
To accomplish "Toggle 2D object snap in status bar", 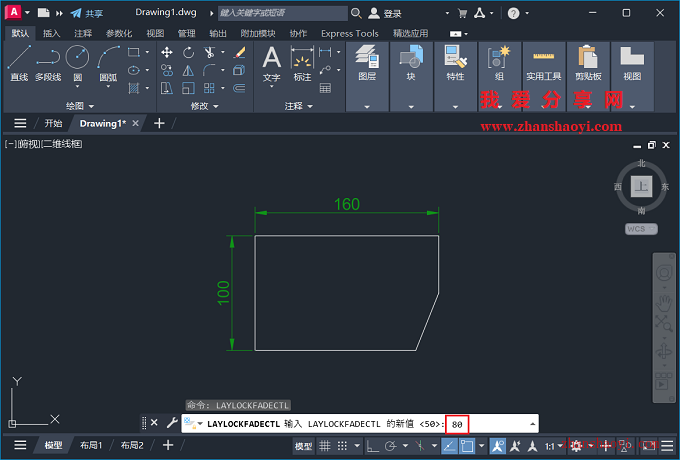I will click(x=467, y=446).
